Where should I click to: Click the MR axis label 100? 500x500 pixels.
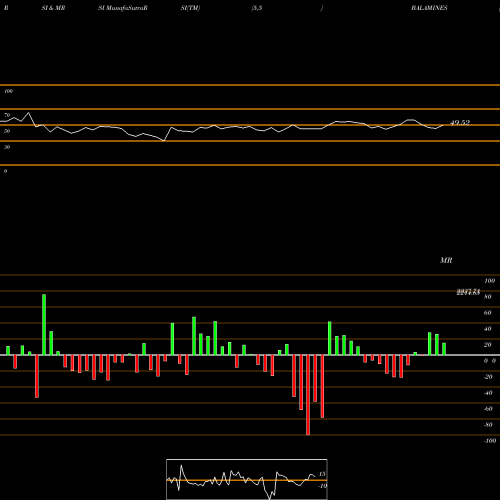(x=489, y=281)
